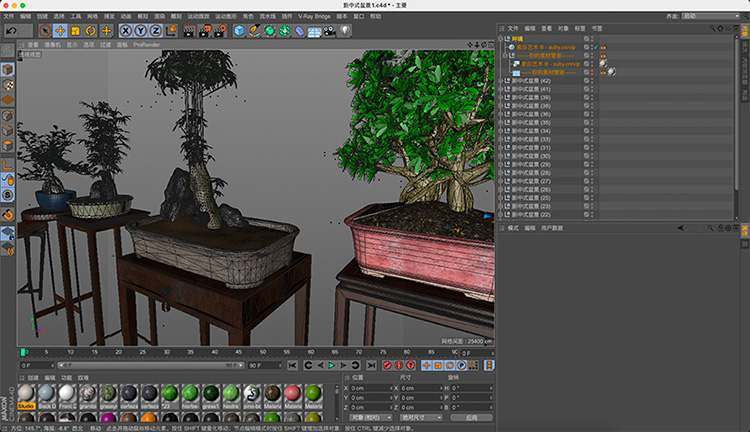
Task: Select the Move tool in top toolbar
Action: point(60,31)
